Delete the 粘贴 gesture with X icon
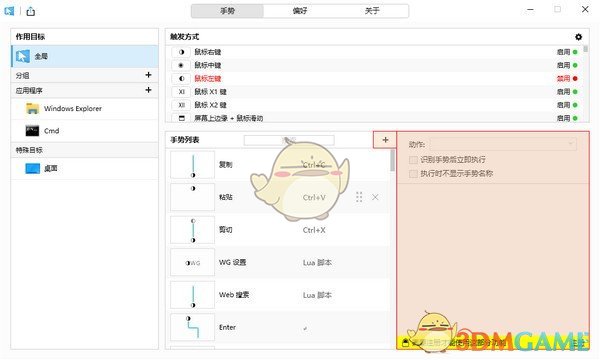Viewport: 600px width, 360px height. [x=375, y=197]
